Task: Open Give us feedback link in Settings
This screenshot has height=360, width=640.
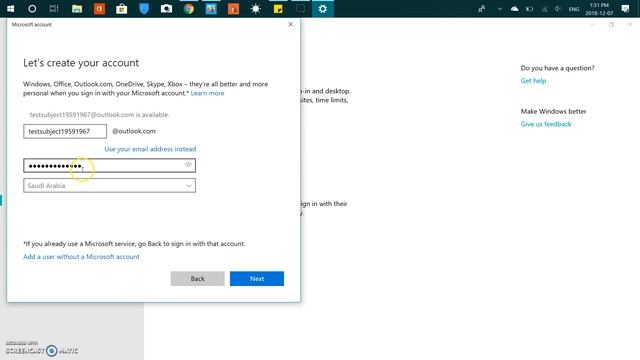Action: click(546, 124)
